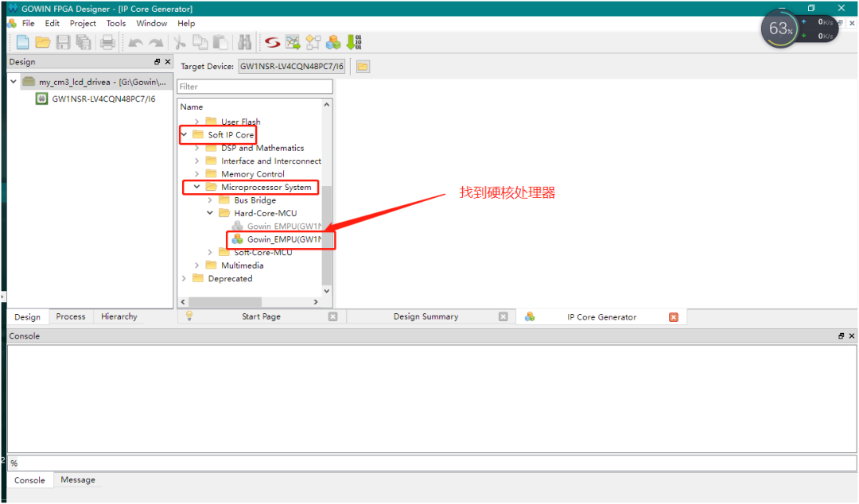Click the New file icon

(22, 42)
